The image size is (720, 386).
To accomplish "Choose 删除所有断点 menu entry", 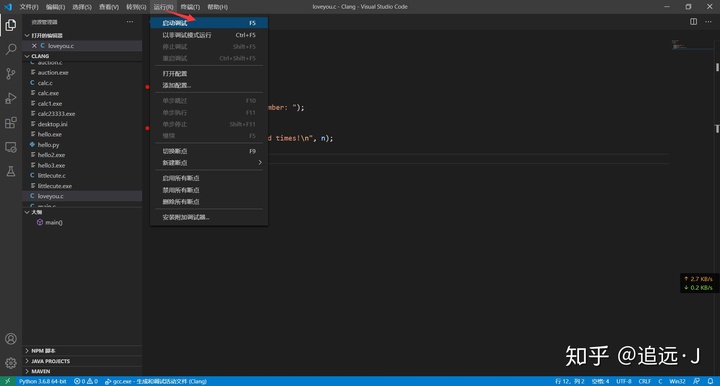I will 209,201.
